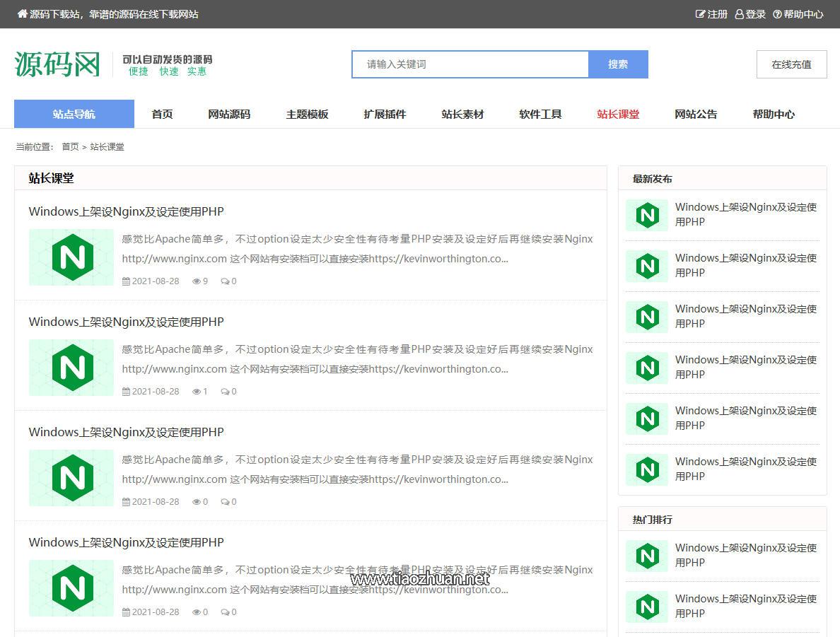
Task: Click the 热门排行 panel heading
Action: coord(653,520)
